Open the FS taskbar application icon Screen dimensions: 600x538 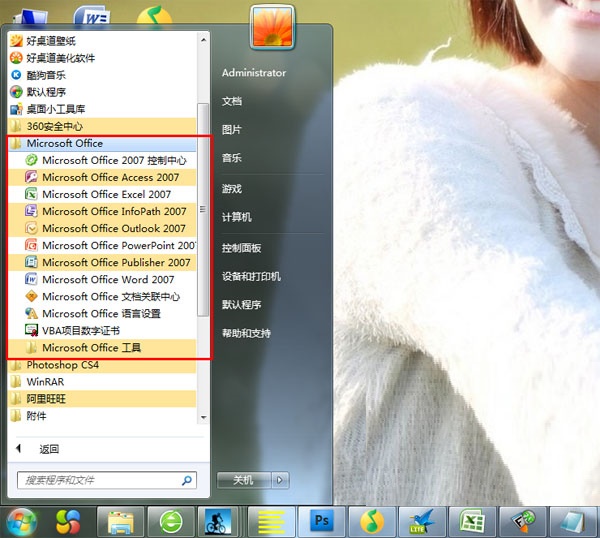(523, 522)
